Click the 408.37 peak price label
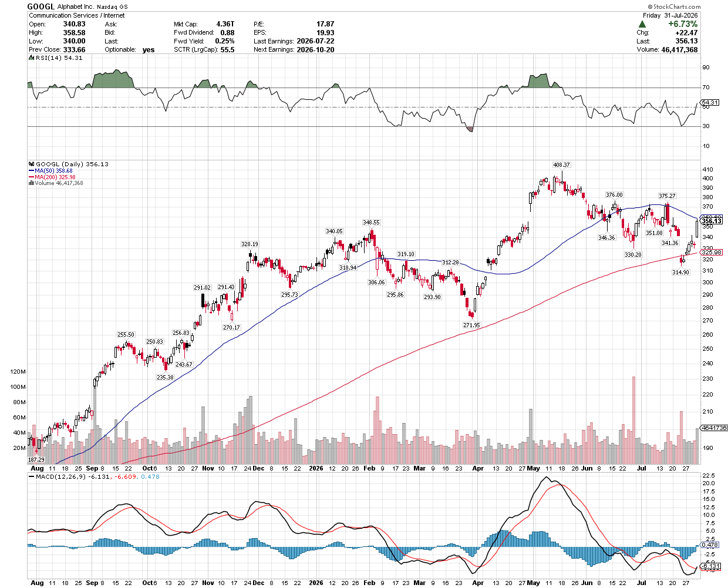The width and height of the screenshot is (728, 588). 561,165
